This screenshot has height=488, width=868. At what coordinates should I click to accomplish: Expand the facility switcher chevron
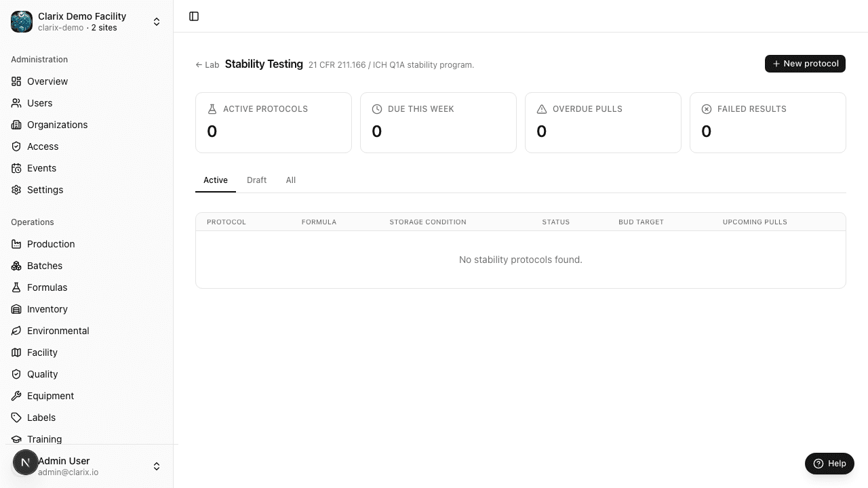(x=157, y=22)
